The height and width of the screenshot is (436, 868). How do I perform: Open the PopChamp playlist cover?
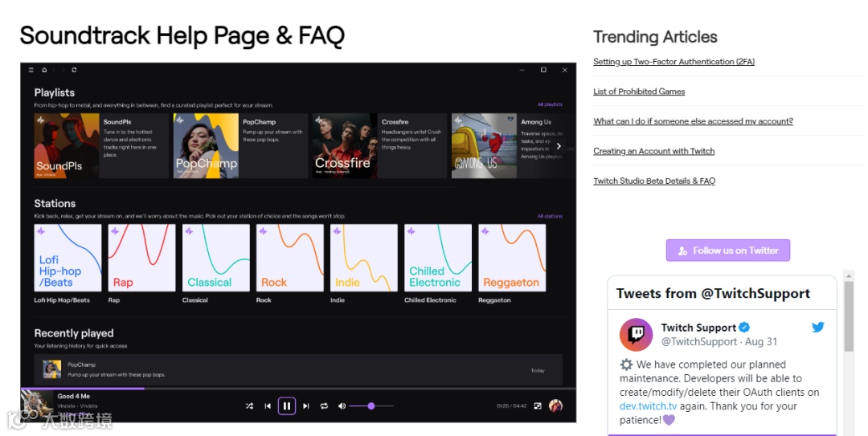coord(206,146)
